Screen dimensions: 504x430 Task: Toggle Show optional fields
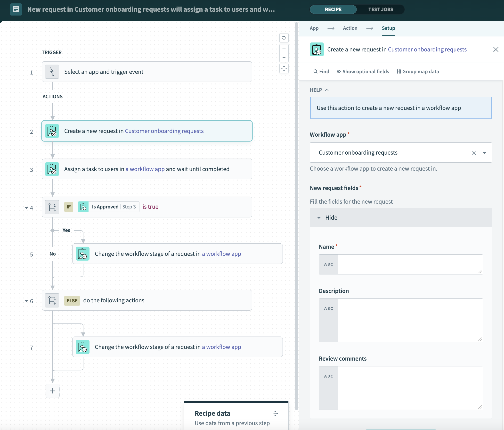[x=363, y=72]
